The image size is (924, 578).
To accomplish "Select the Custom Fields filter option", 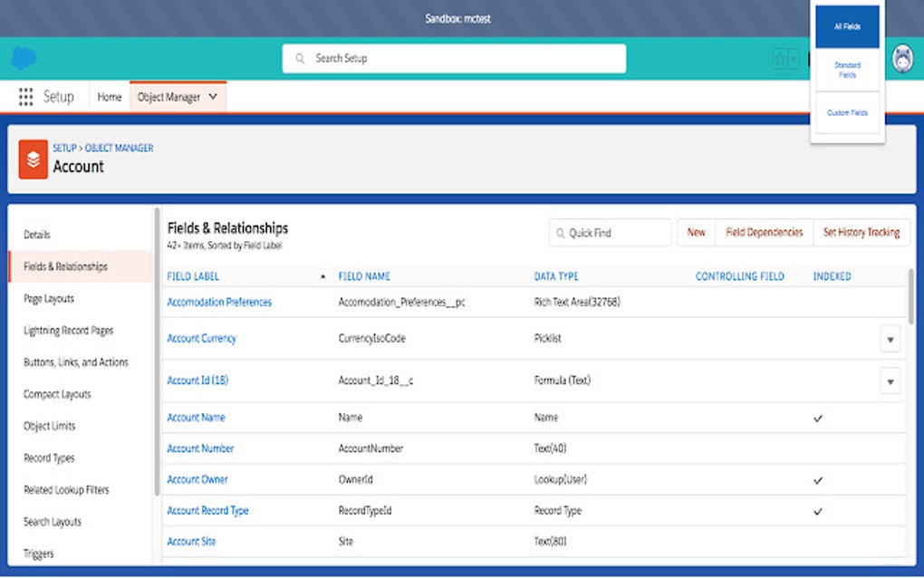I will tap(847, 112).
